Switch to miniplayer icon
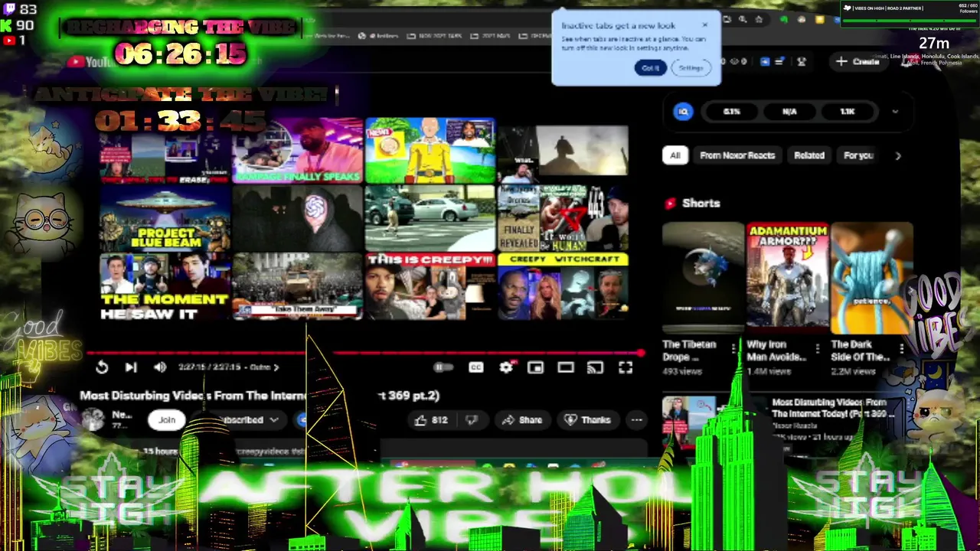 (535, 367)
